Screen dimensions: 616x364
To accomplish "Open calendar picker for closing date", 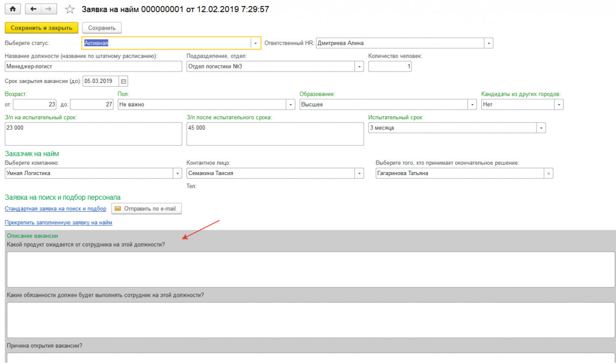I will 123,81.
